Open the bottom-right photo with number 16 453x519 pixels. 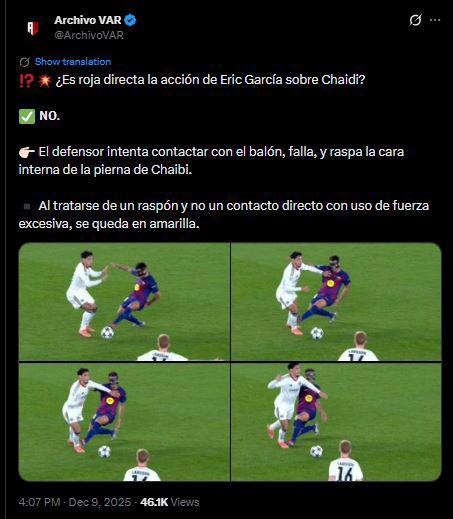coord(336,422)
